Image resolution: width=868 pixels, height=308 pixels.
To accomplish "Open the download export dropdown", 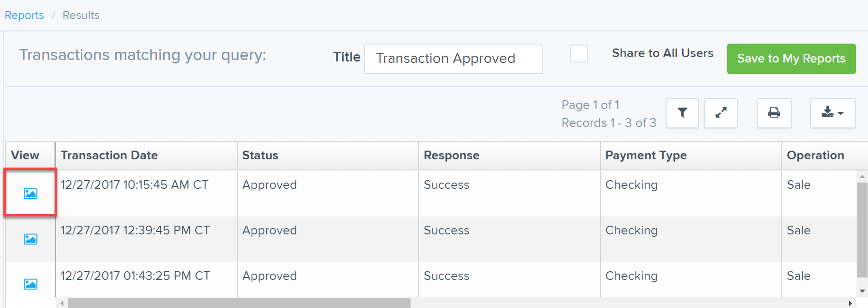I will point(833,113).
